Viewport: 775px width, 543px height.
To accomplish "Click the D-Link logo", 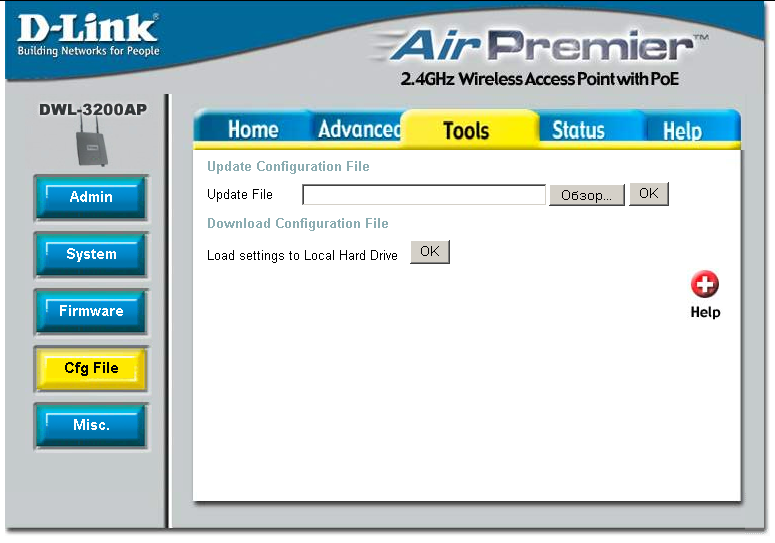I will tap(88, 34).
